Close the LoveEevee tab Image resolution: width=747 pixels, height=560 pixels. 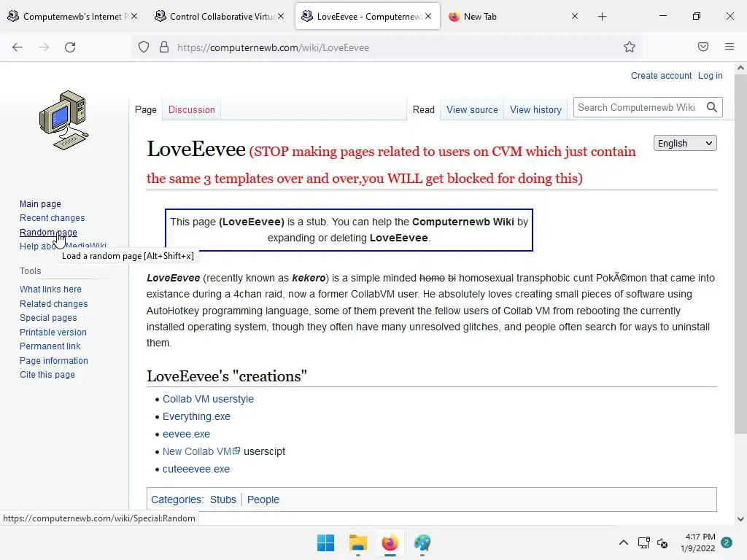point(428,16)
